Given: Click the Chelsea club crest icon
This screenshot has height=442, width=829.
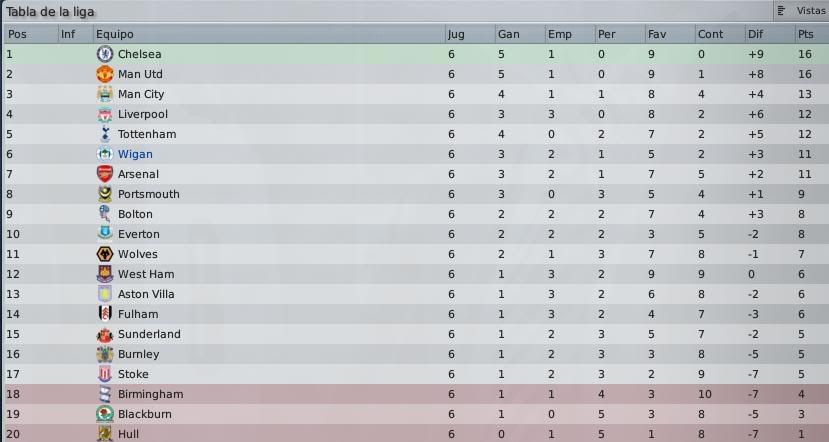Looking at the screenshot, I should click(105, 54).
